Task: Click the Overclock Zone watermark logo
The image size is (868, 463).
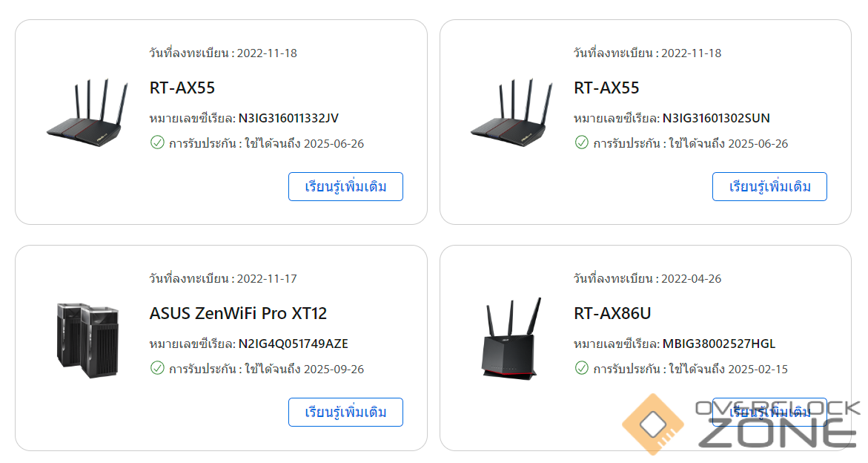Action: (x=742, y=424)
